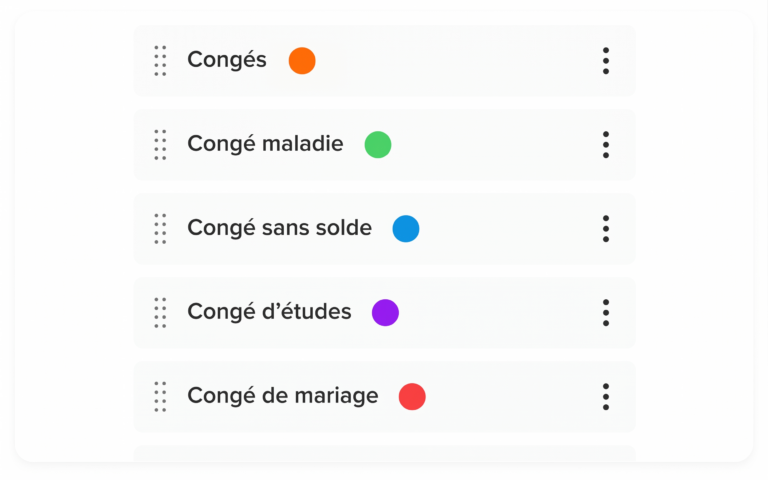Open more options for Congé de mariage
The image size is (768, 480).
(606, 397)
